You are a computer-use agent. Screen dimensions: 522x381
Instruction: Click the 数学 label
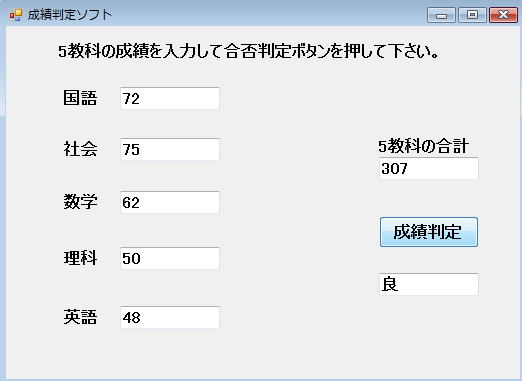(x=80, y=202)
